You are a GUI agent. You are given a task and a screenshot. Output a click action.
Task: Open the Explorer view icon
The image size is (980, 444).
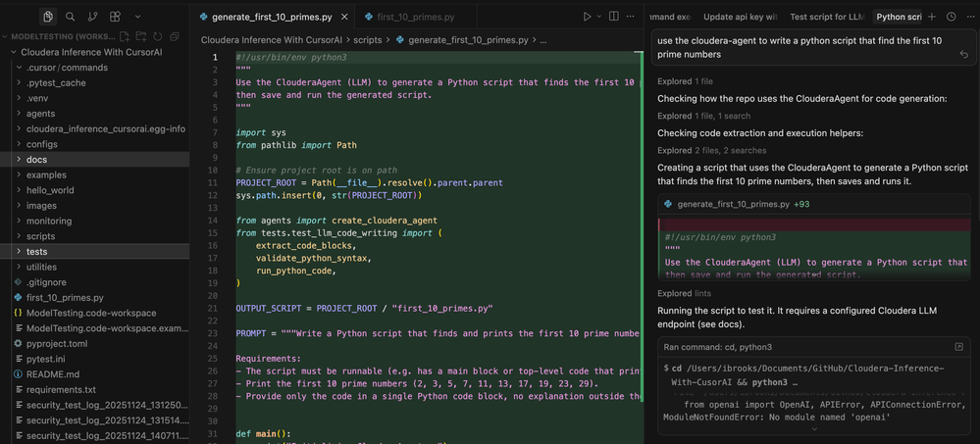click(47, 17)
